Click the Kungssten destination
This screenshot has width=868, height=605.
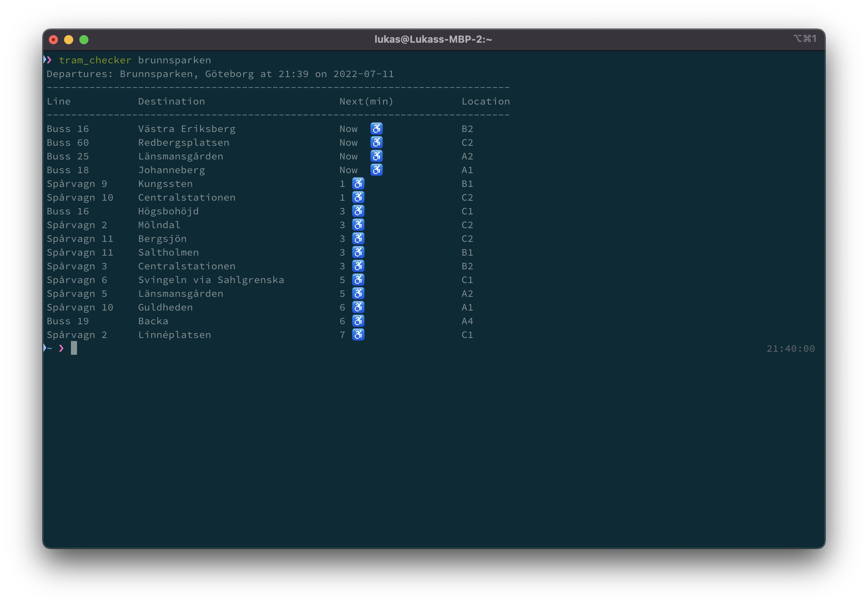coord(166,184)
